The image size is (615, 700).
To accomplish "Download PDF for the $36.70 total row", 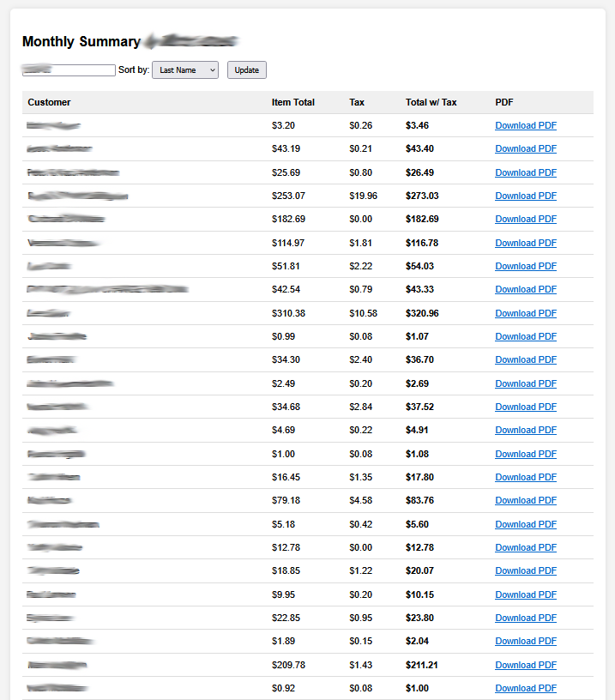I will click(x=526, y=359).
